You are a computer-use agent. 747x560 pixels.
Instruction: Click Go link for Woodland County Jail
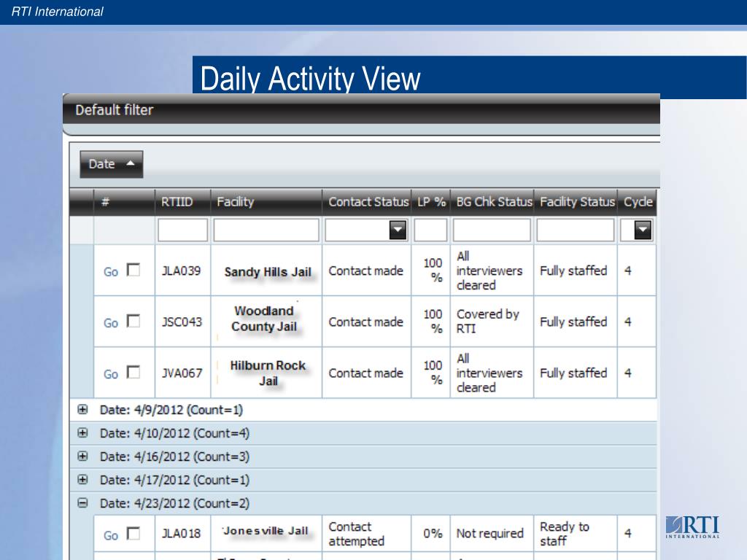click(x=111, y=323)
